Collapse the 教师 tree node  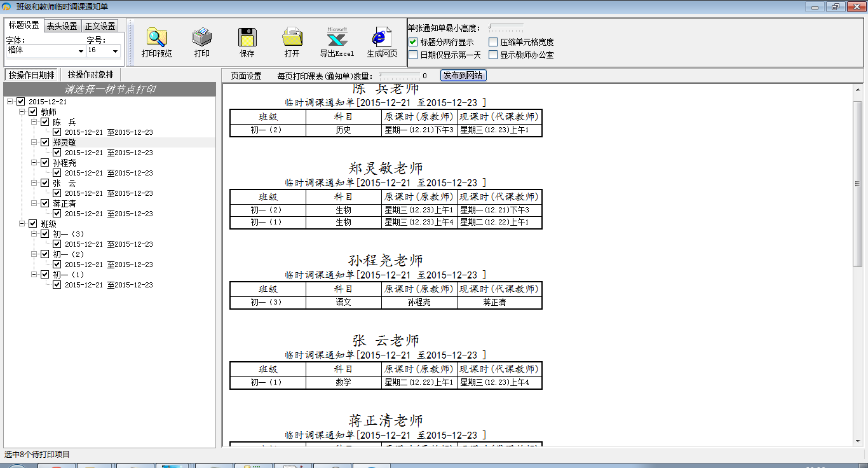22,112
